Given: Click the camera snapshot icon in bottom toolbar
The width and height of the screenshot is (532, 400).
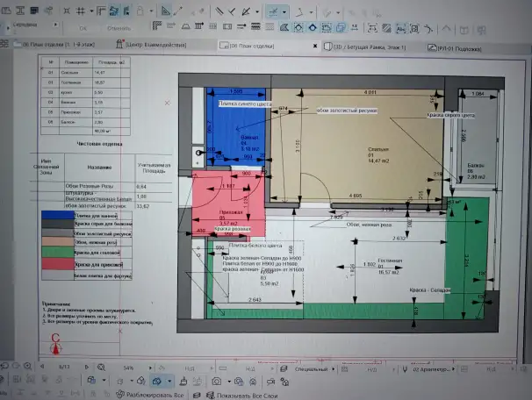Looking at the screenshot, I should click(217, 382).
